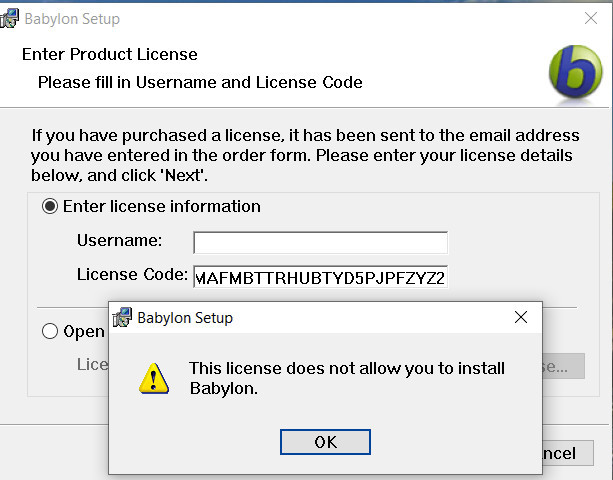Click the license error message text
This screenshot has width=613, height=480.
click(x=346, y=378)
